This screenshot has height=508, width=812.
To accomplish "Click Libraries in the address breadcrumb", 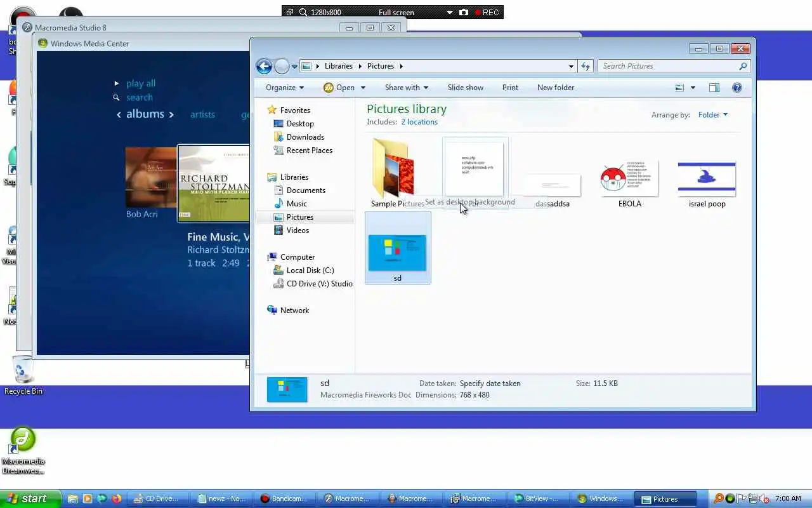I will pyautogui.click(x=338, y=66).
